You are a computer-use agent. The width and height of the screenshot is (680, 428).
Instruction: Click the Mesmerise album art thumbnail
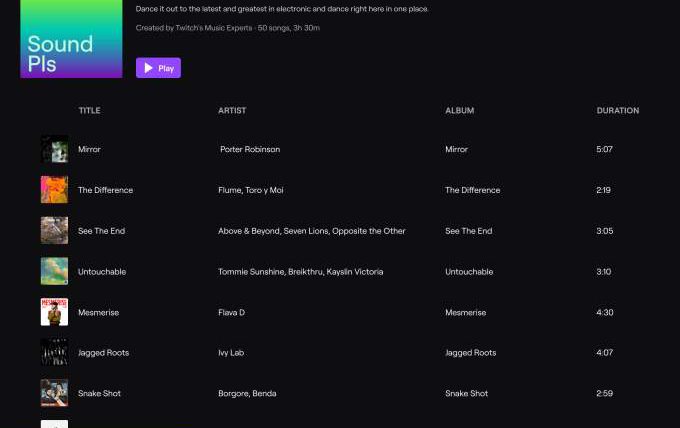(x=54, y=312)
